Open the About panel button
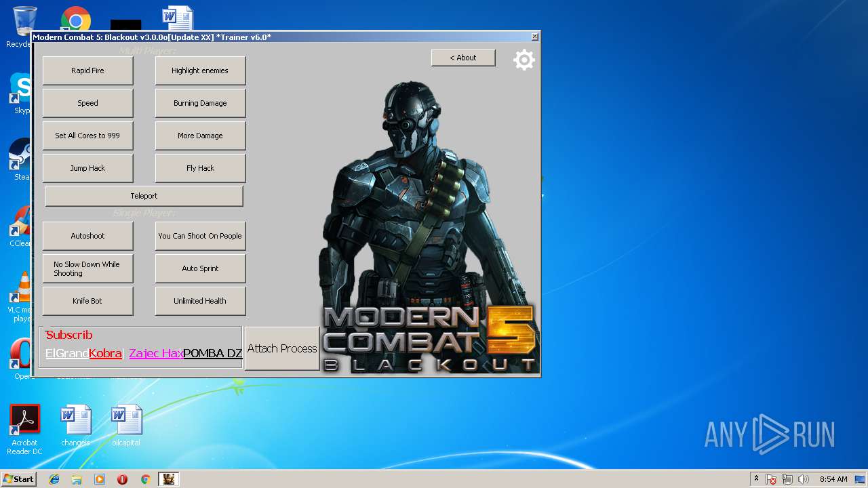 pyautogui.click(x=463, y=58)
